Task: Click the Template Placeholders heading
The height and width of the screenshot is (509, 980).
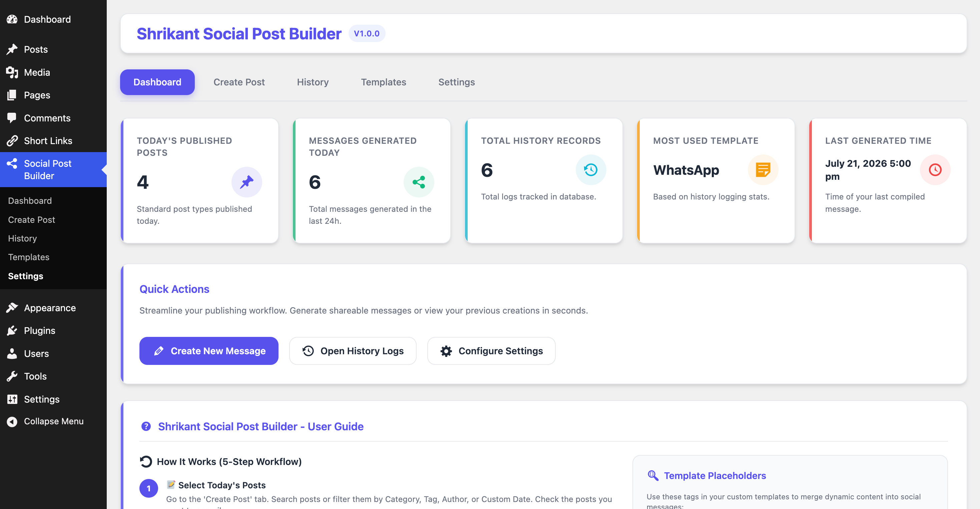Action: [715, 476]
